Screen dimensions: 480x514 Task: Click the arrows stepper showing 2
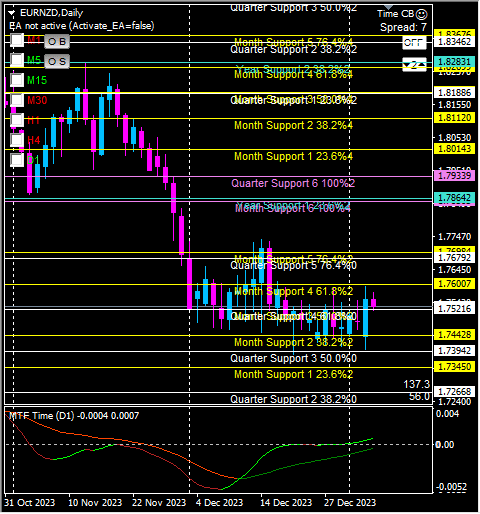coord(414,64)
